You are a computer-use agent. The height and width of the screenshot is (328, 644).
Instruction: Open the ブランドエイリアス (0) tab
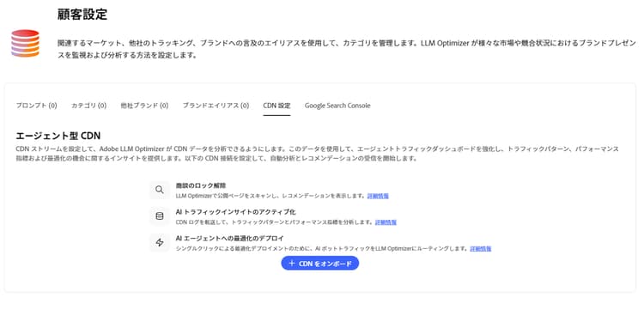point(216,106)
